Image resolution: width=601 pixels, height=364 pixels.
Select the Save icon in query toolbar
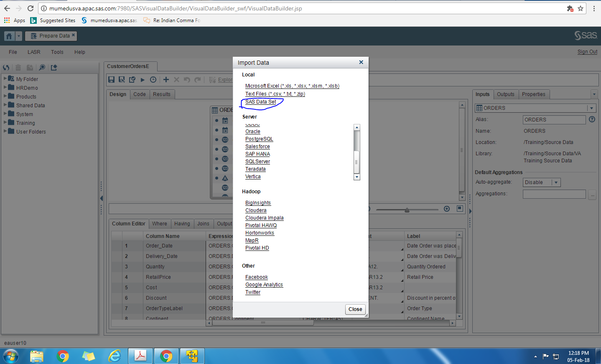111,79
